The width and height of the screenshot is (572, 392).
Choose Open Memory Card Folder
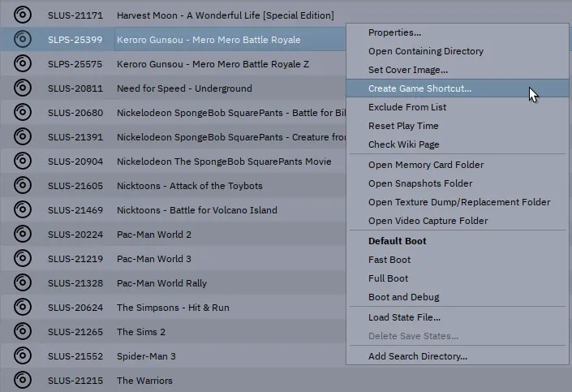coord(458,165)
